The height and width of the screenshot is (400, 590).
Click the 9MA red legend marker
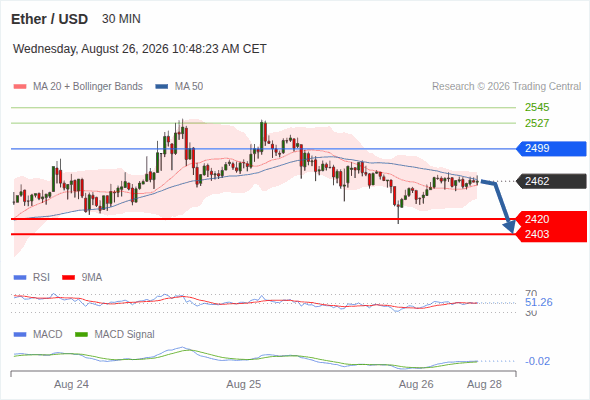[x=68, y=278]
